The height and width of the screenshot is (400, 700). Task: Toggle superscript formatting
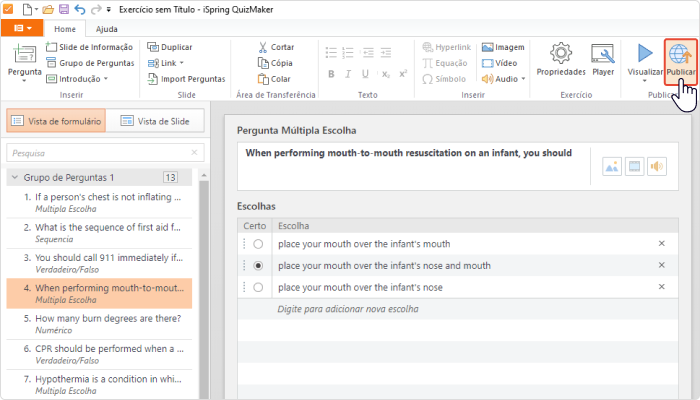tap(403, 74)
